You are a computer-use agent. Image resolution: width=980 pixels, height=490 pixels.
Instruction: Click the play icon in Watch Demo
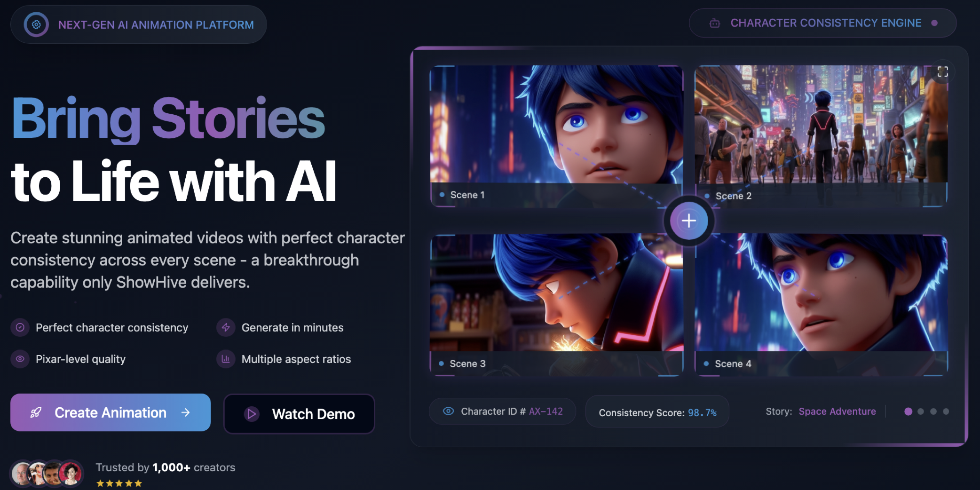click(252, 414)
